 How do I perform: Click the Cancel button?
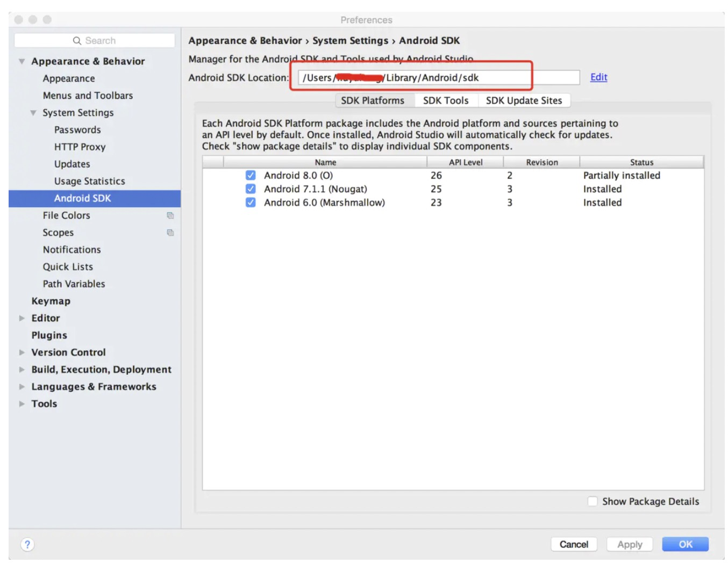pos(574,544)
